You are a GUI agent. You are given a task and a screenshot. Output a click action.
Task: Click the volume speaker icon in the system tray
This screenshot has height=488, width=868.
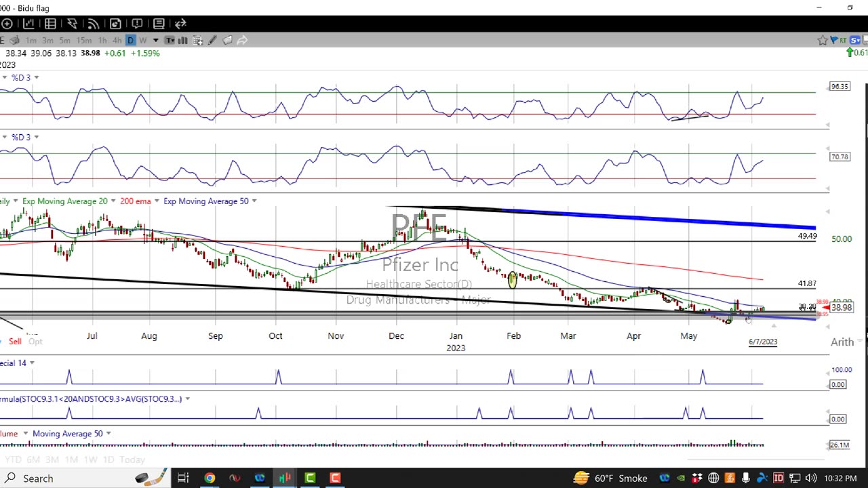click(x=811, y=479)
